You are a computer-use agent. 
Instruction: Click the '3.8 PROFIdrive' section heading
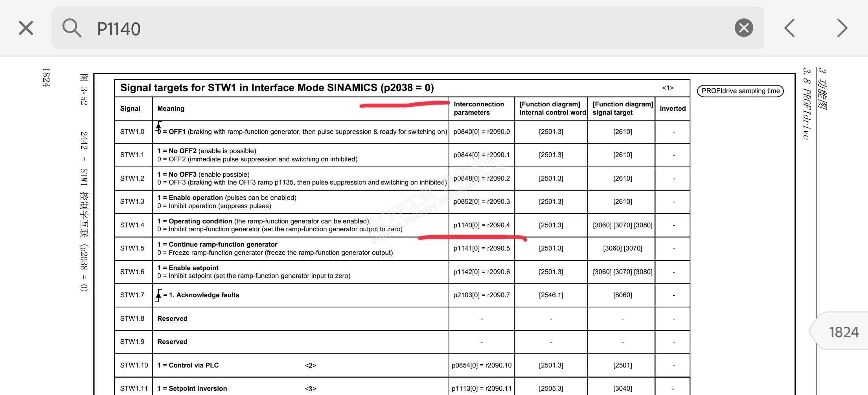pyautogui.click(x=807, y=104)
